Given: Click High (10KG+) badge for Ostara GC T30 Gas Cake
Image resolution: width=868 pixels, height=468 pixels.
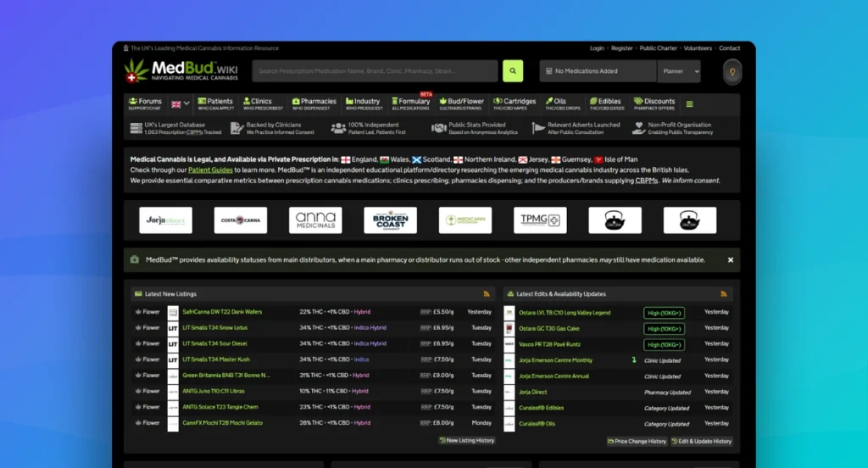Looking at the screenshot, I should coord(664,328).
